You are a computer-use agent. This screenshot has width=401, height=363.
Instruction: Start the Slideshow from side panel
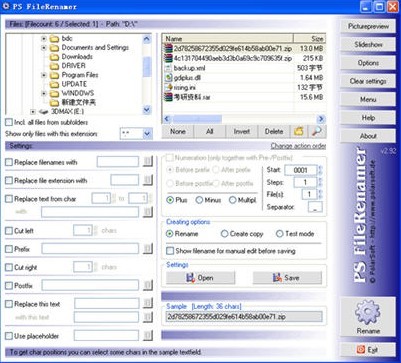pyautogui.click(x=368, y=45)
